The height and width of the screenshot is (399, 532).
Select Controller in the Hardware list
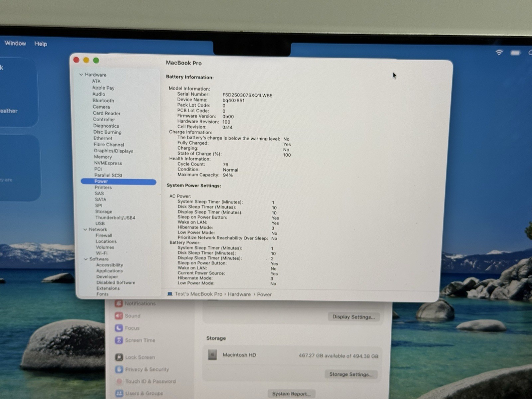point(104,119)
